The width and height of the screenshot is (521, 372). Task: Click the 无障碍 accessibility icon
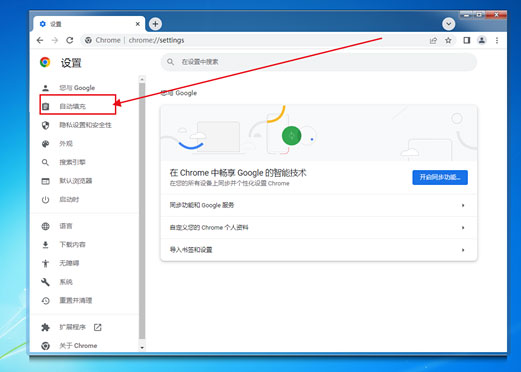45,263
